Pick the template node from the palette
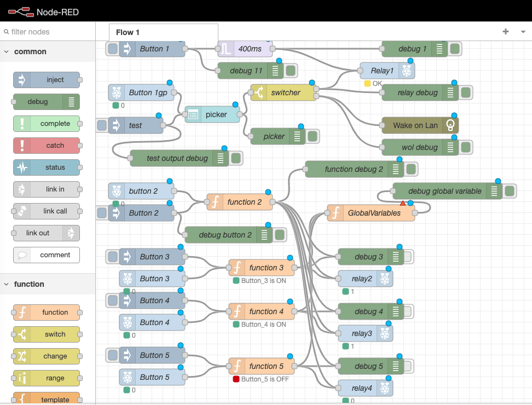Screen dimensions: 532x405 tap(47, 398)
